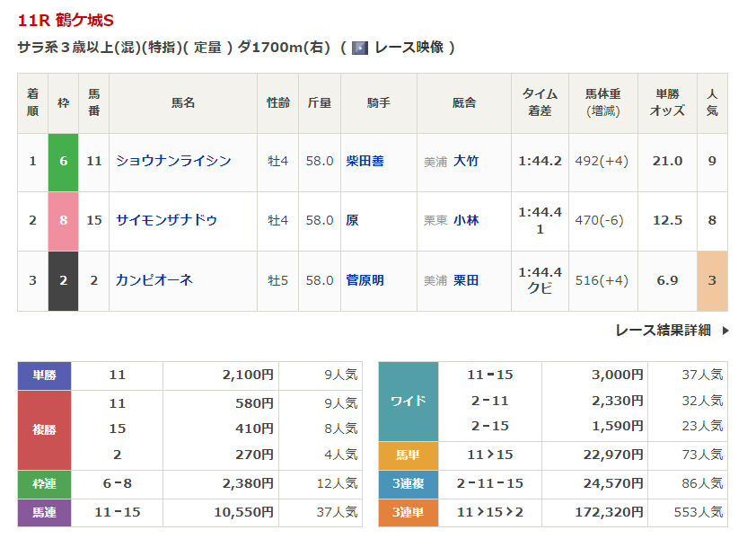Select the blue 単勝 payout label
This screenshot has height=539, width=756.
44,376
